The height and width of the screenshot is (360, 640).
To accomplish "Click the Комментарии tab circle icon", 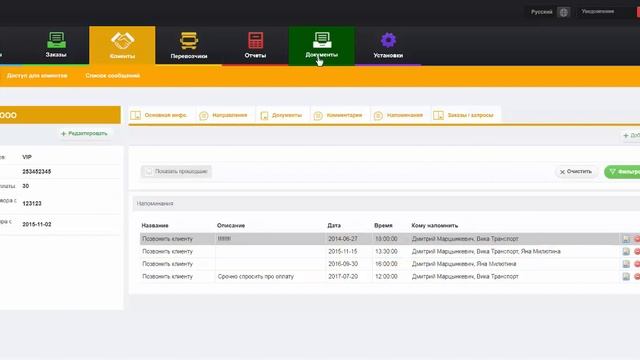I will pyautogui.click(x=318, y=116).
